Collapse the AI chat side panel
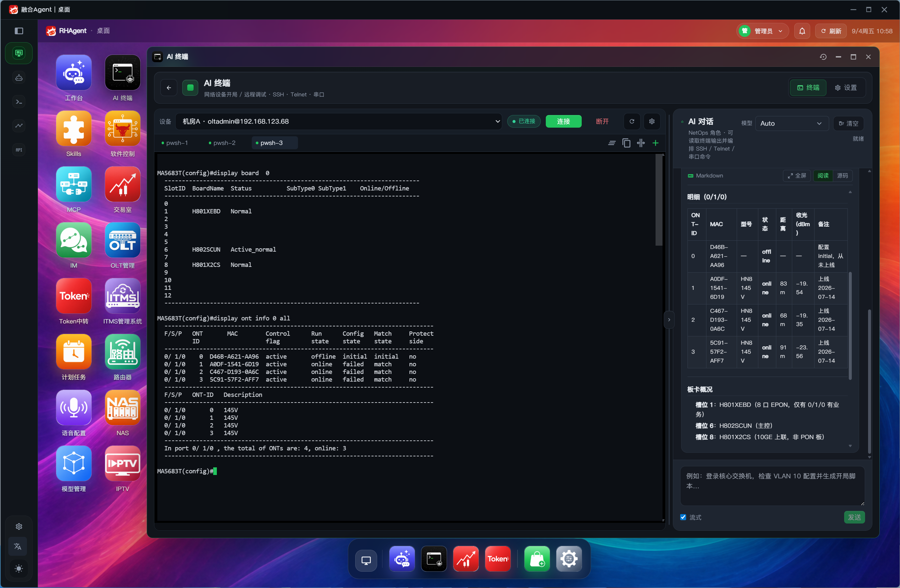The height and width of the screenshot is (588, 900). click(x=669, y=320)
